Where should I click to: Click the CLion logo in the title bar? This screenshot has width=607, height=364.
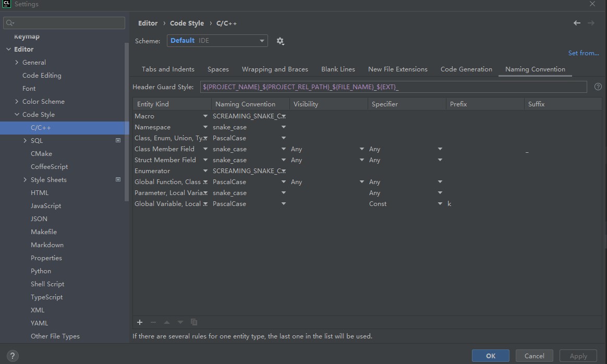point(7,4)
